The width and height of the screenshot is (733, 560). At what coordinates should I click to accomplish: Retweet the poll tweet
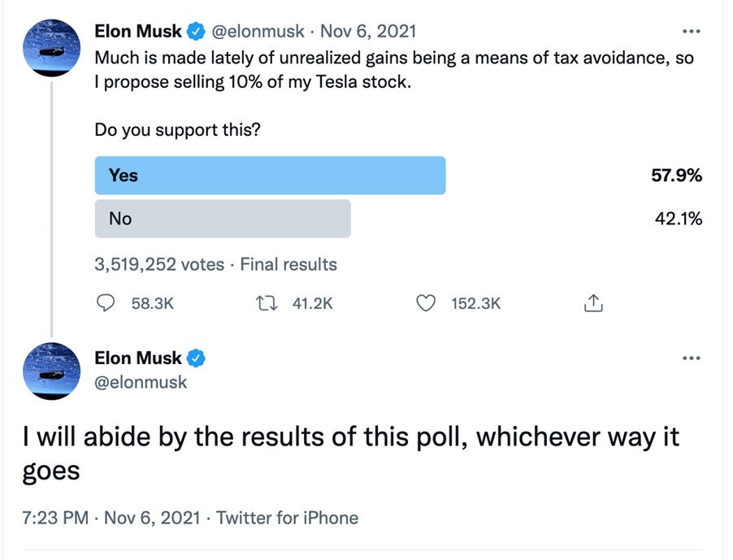click(267, 303)
